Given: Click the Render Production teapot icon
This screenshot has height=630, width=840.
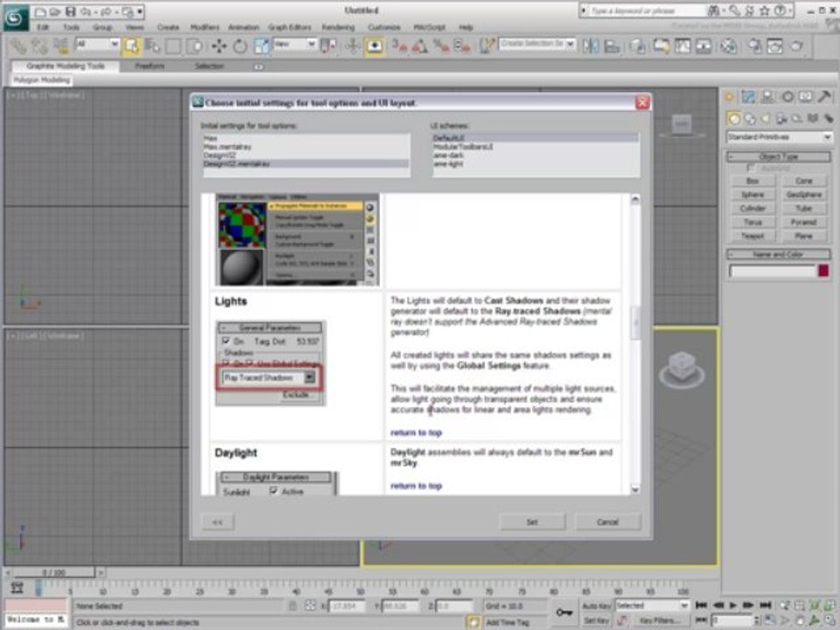Looking at the screenshot, I should (796, 46).
